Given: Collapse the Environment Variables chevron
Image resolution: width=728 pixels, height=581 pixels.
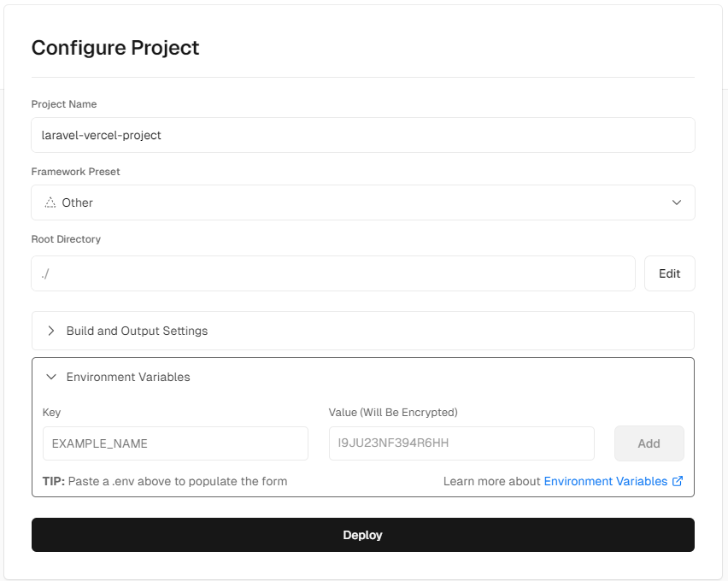Looking at the screenshot, I should point(51,377).
